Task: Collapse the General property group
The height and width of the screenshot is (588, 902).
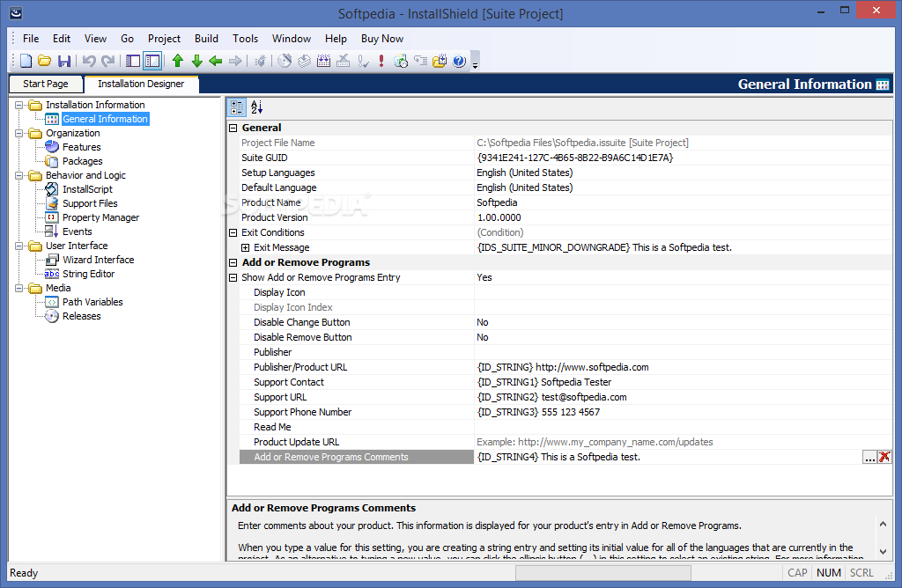Action: point(233,129)
